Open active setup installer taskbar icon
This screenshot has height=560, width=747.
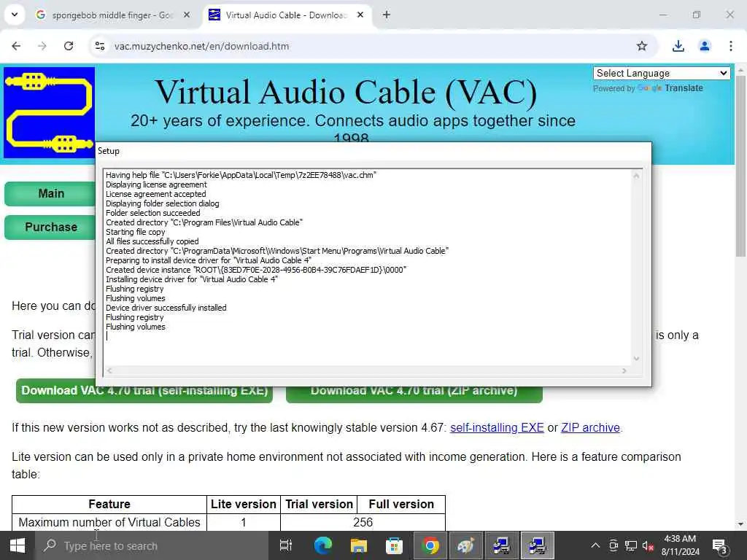pos(538,545)
